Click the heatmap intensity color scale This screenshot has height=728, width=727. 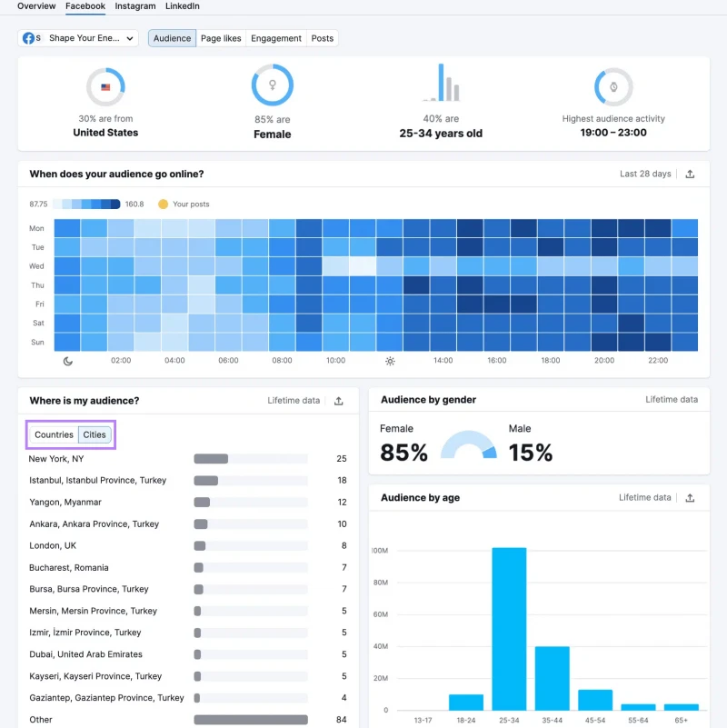(x=86, y=204)
